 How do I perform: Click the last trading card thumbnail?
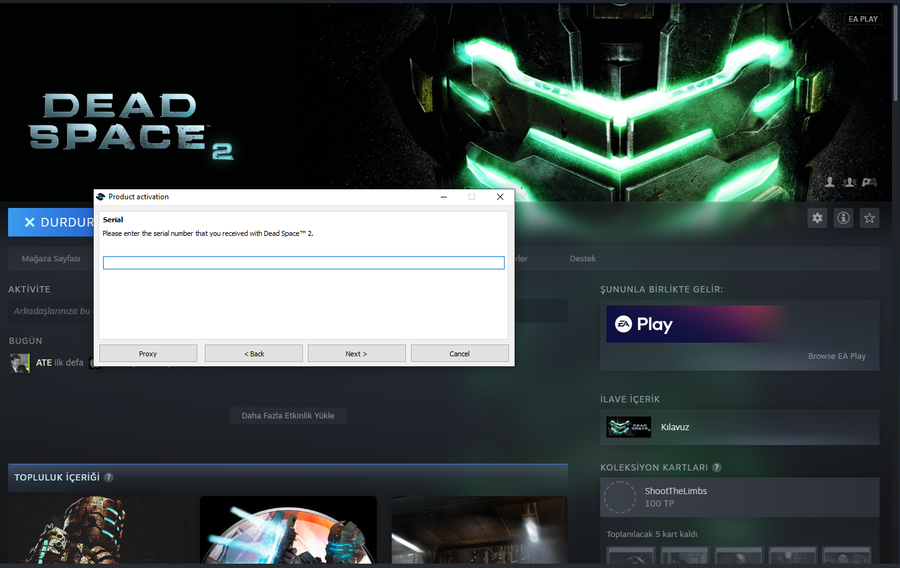click(847, 555)
